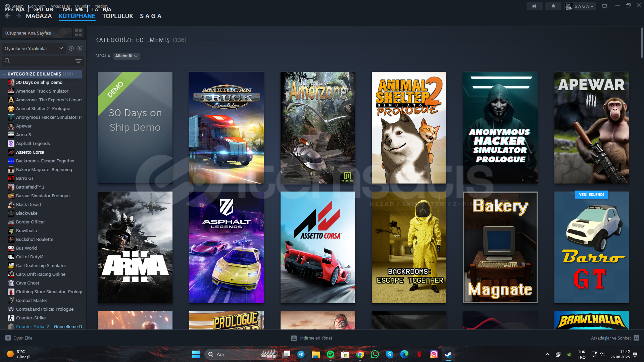Click the Steam taskbar icon

point(449,354)
